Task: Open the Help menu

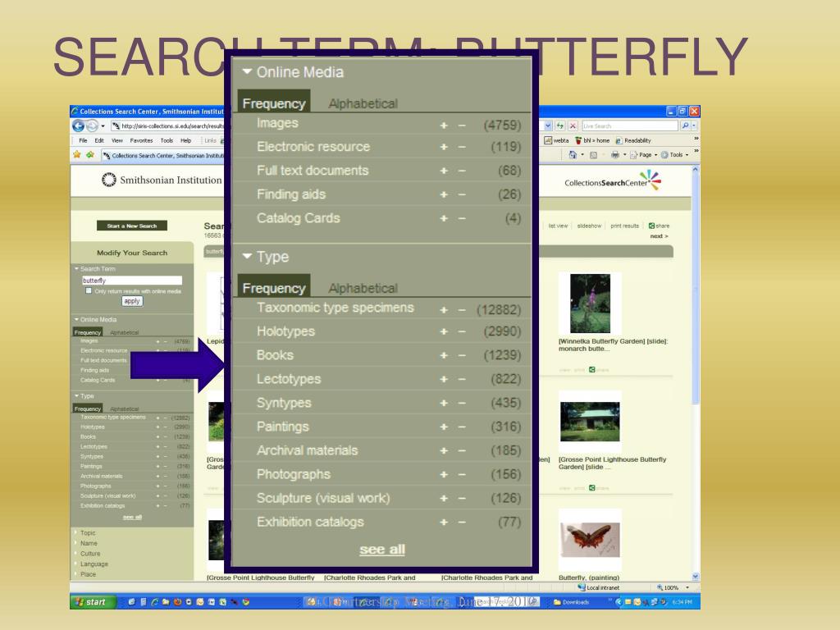Action: point(186,140)
